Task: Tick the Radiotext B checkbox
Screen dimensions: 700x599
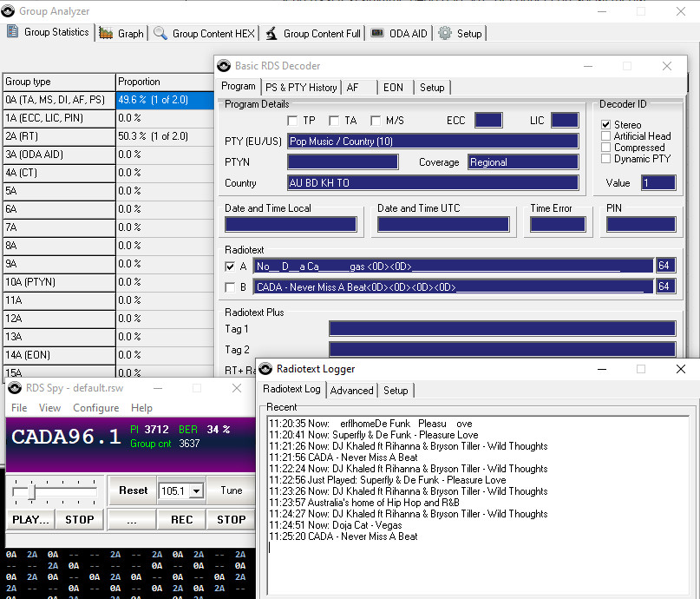Action: pos(230,287)
